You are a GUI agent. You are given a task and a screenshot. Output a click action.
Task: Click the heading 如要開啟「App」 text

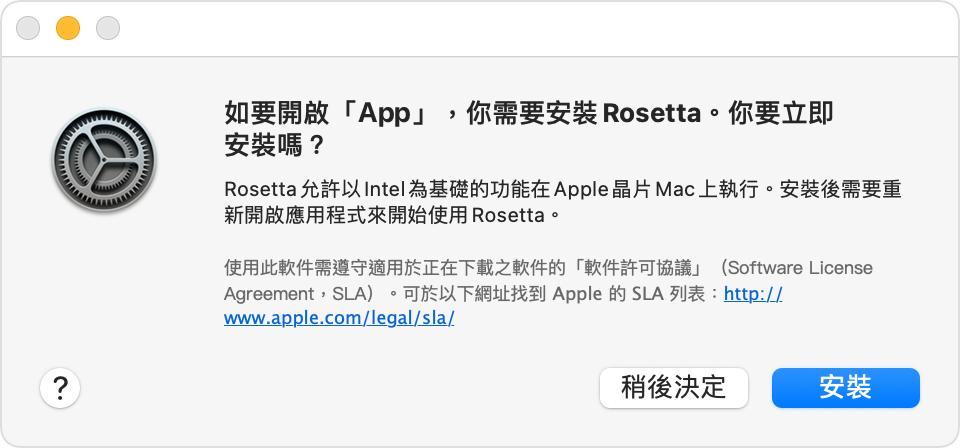[529, 130]
